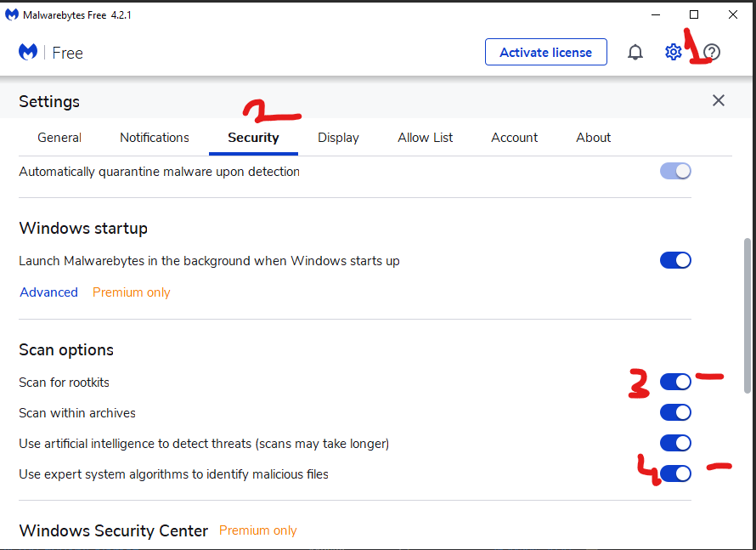Click the 'Scan for rootkits' label
Viewport: 756px width, 550px height.
pyautogui.click(x=64, y=382)
